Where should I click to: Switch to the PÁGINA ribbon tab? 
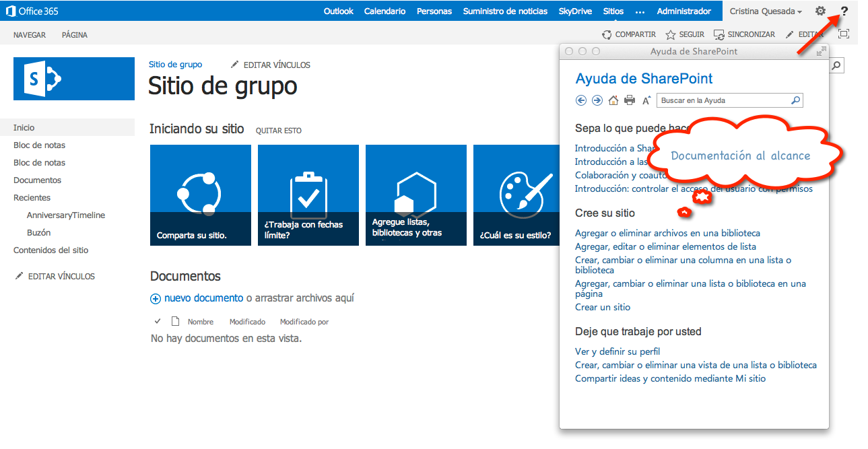74,34
